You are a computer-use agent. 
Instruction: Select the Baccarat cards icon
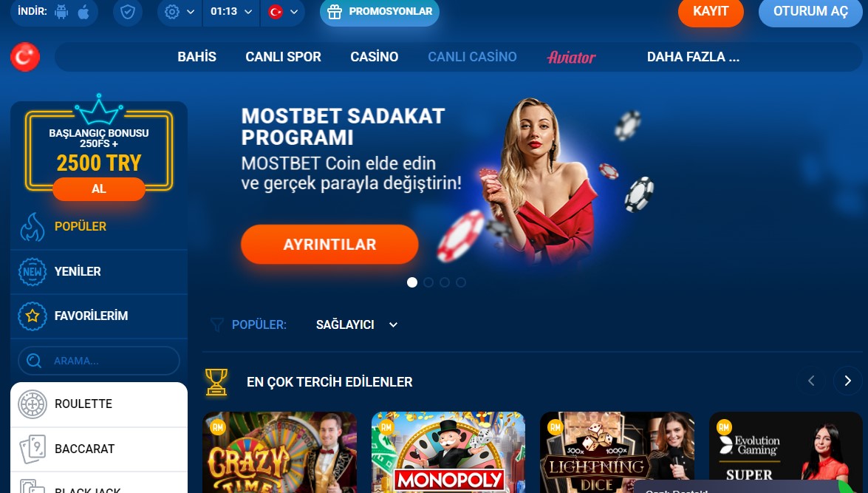[32, 449]
